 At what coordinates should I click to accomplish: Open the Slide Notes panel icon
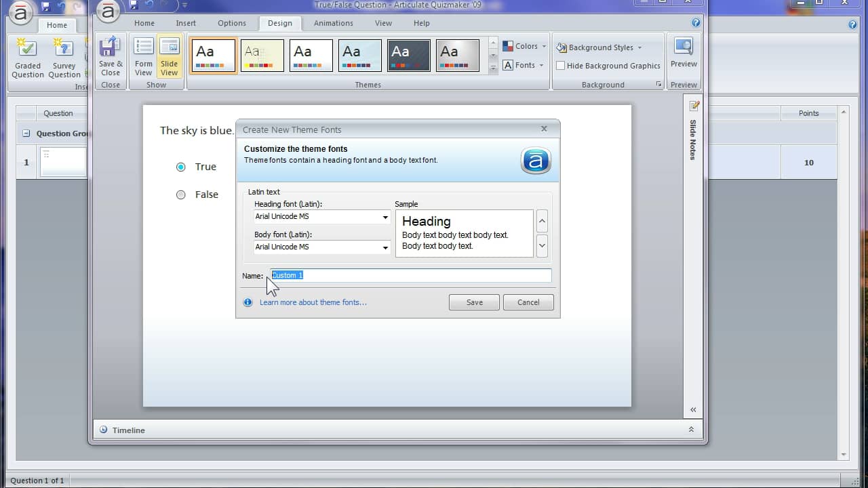tap(694, 106)
